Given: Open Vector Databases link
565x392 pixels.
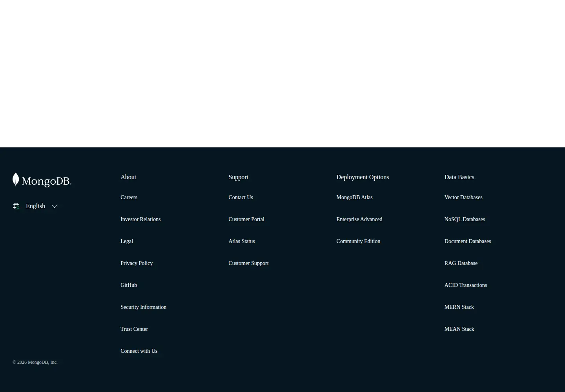Looking at the screenshot, I should coord(463,197).
